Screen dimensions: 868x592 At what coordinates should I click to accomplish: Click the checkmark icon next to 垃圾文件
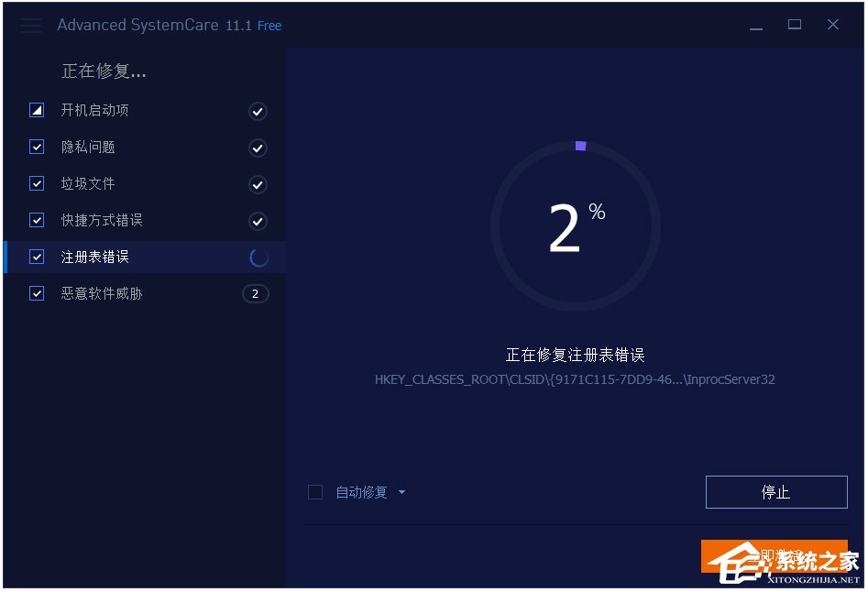(258, 184)
